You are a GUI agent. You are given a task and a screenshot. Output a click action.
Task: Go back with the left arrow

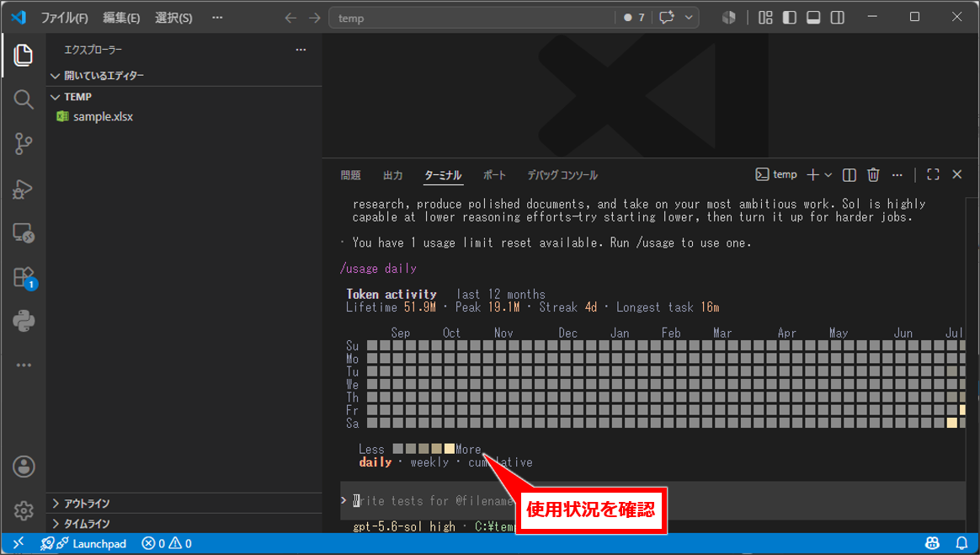tap(290, 18)
